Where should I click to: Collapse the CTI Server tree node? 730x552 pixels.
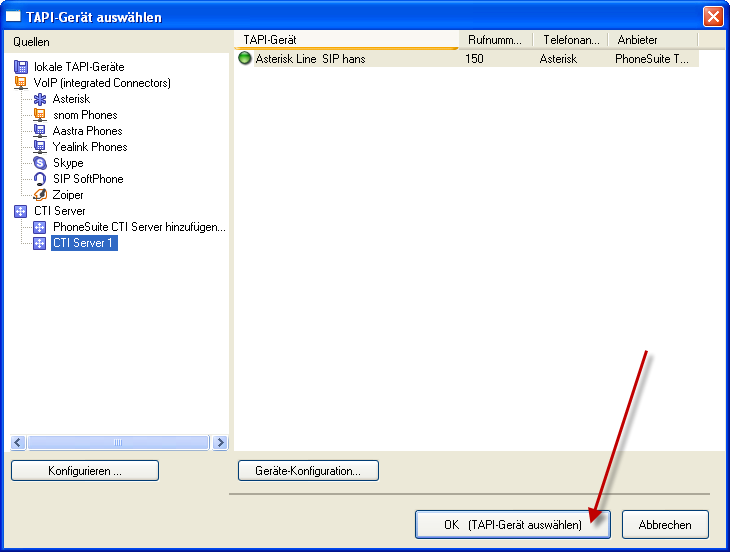point(21,211)
